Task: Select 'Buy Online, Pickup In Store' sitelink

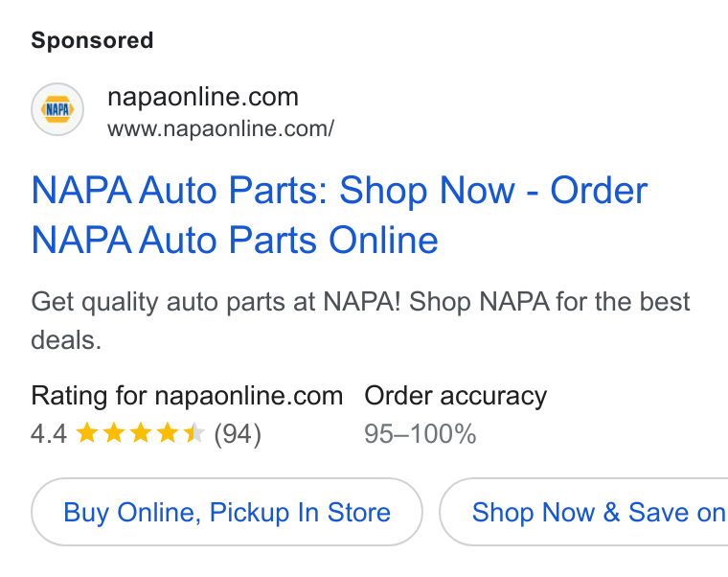Action: [x=227, y=512]
